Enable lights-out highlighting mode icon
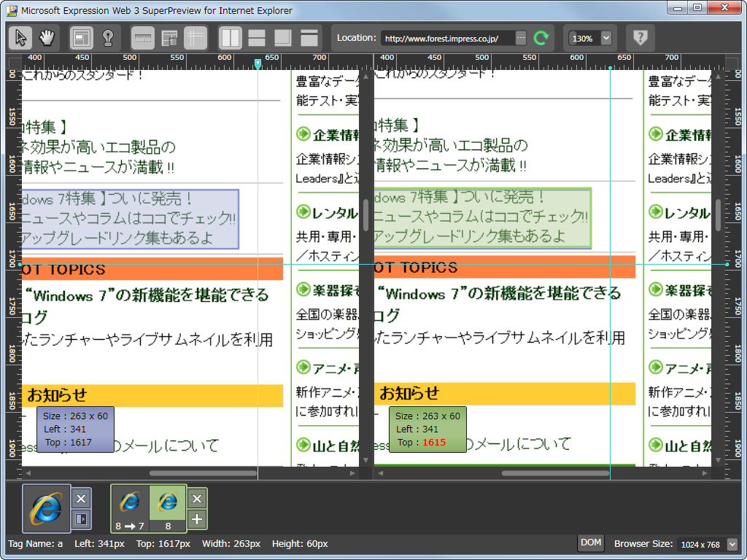Viewport: 747px width, 560px height. pos(108,38)
